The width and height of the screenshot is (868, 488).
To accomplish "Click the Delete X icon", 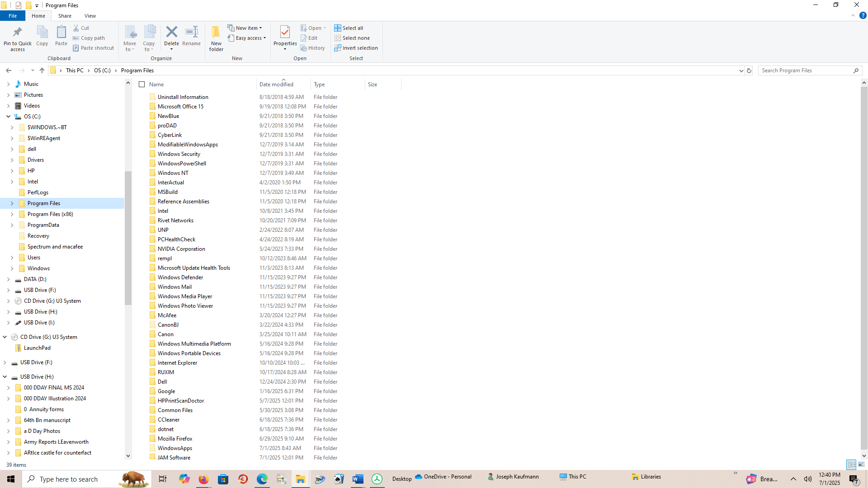I will click(x=171, y=32).
